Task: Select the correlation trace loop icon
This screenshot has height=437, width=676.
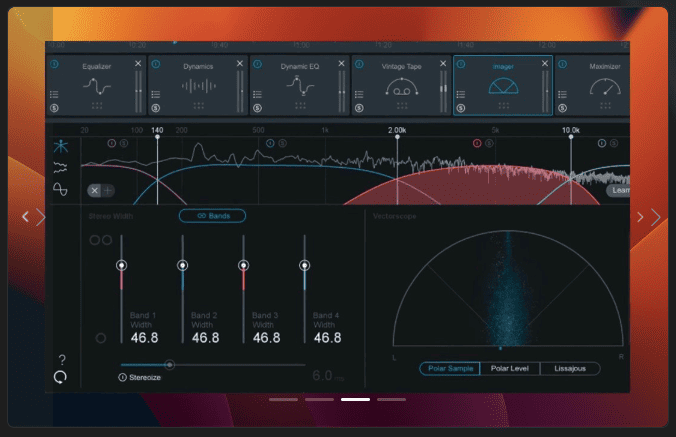Action: [60, 189]
